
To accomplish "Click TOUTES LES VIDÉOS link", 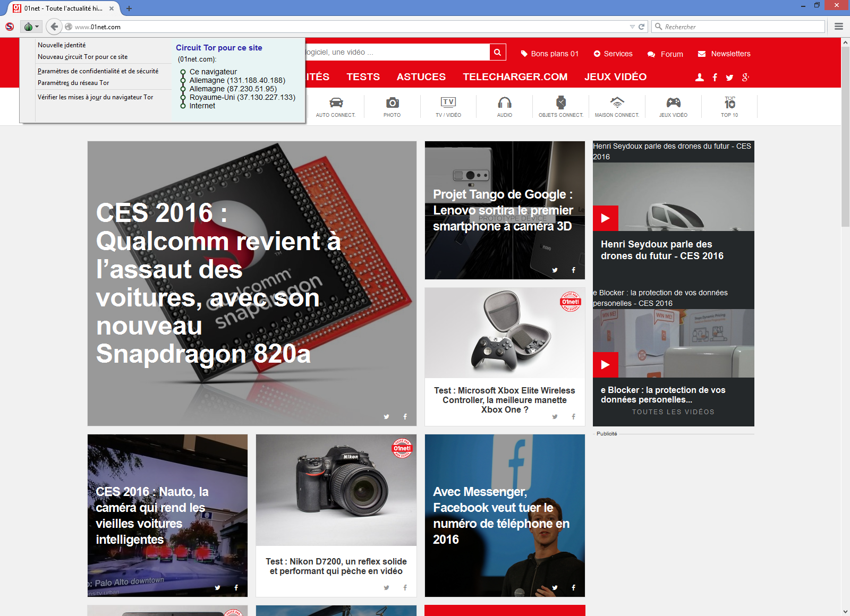I will pyautogui.click(x=673, y=412).
